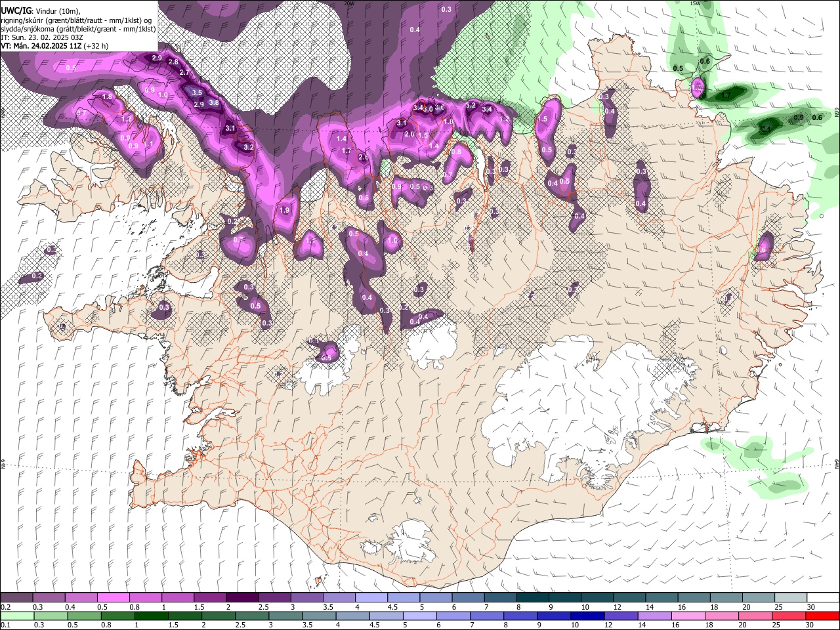Screen dimensions: 840x630
Task: Click lower legend swatch between 7 and 8
Action: pyautogui.click(x=487, y=616)
